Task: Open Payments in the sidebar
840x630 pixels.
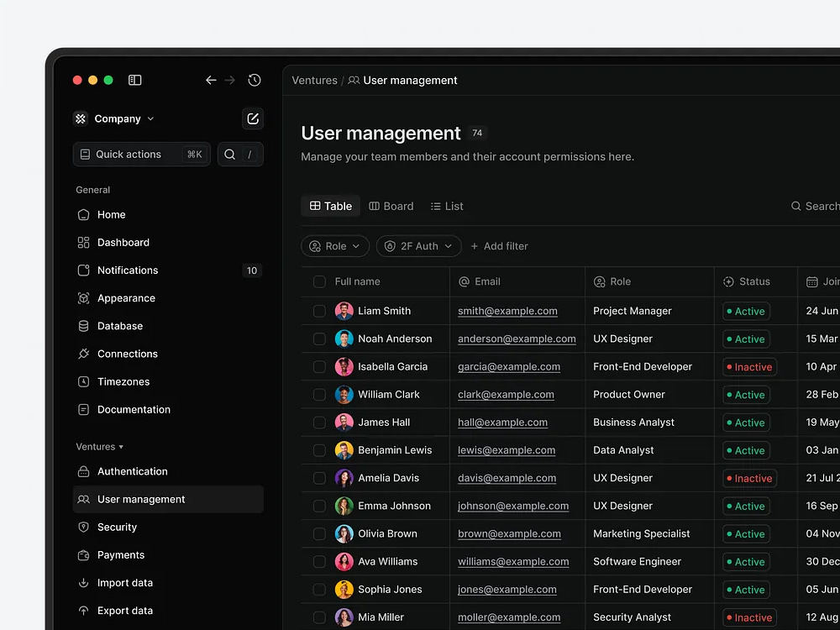Action: coord(168,555)
